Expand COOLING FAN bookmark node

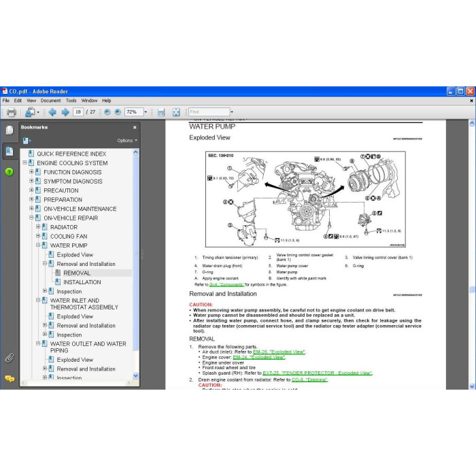[x=38, y=236]
